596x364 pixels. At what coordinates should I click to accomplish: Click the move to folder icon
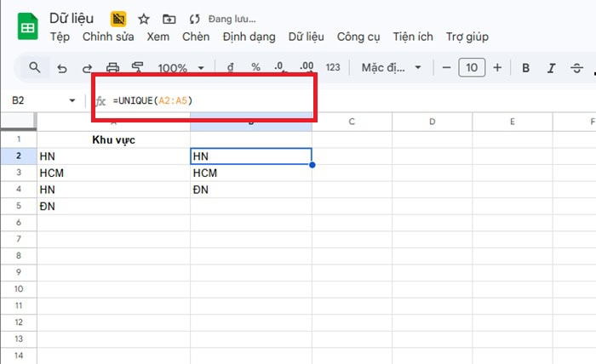coord(169,18)
